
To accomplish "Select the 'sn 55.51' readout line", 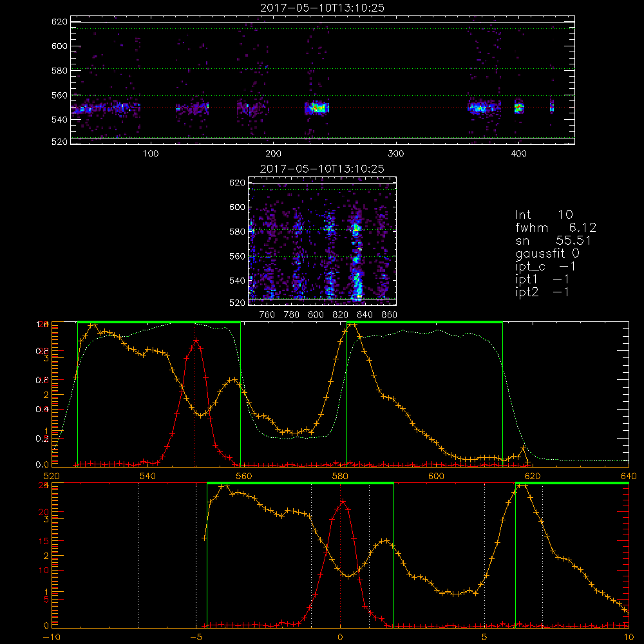I will click(x=553, y=240).
